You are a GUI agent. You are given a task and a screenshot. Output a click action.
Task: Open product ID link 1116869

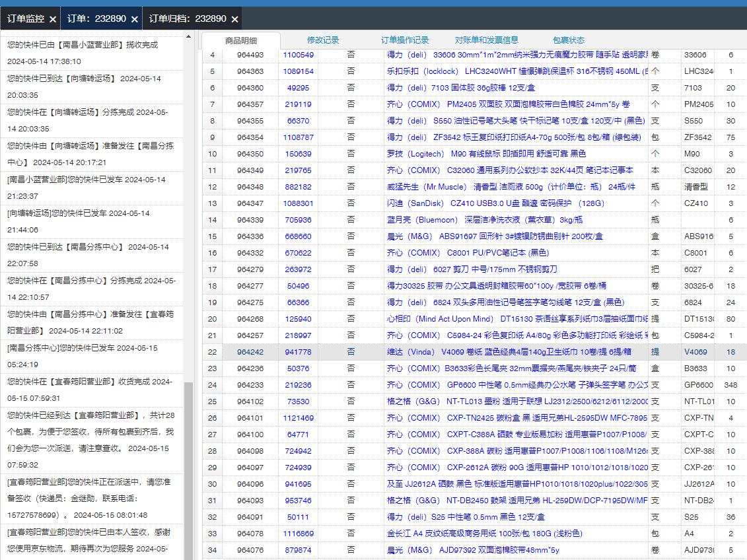299,534
